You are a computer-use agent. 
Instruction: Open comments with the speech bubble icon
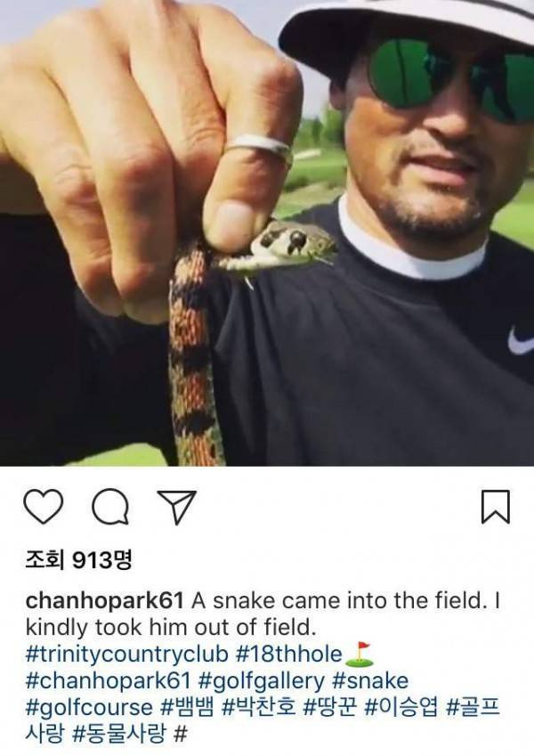tap(111, 507)
